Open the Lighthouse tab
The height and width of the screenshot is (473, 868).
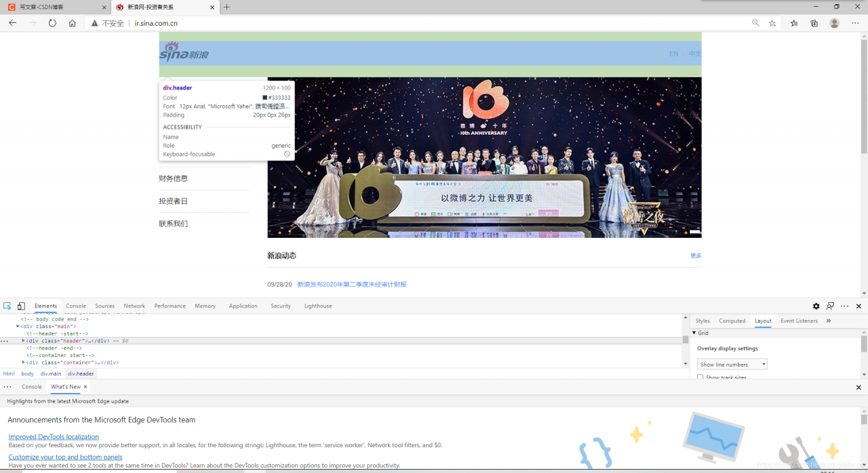pyautogui.click(x=318, y=306)
